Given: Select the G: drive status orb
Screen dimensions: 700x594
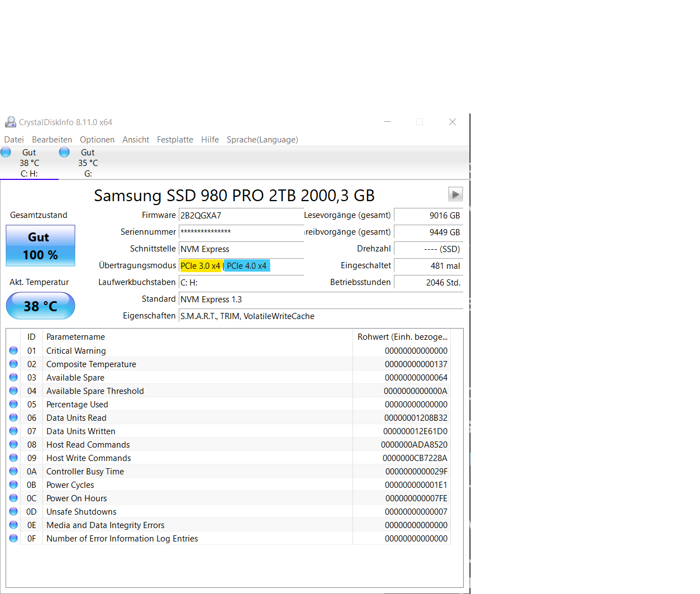Looking at the screenshot, I should [x=64, y=152].
